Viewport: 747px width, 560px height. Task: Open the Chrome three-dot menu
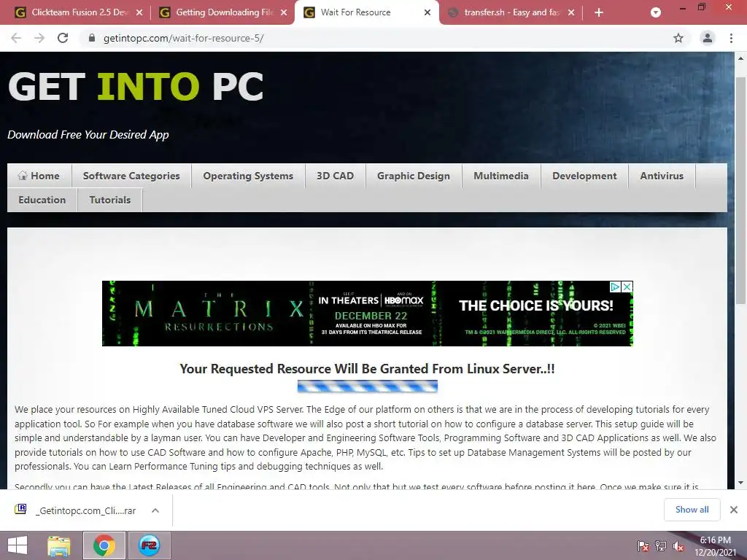pyautogui.click(x=731, y=38)
